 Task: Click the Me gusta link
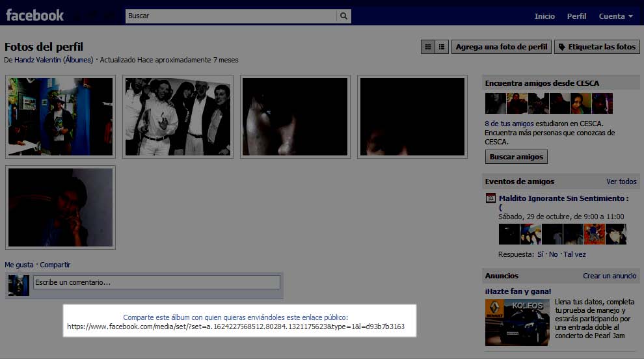click(19, 265)
